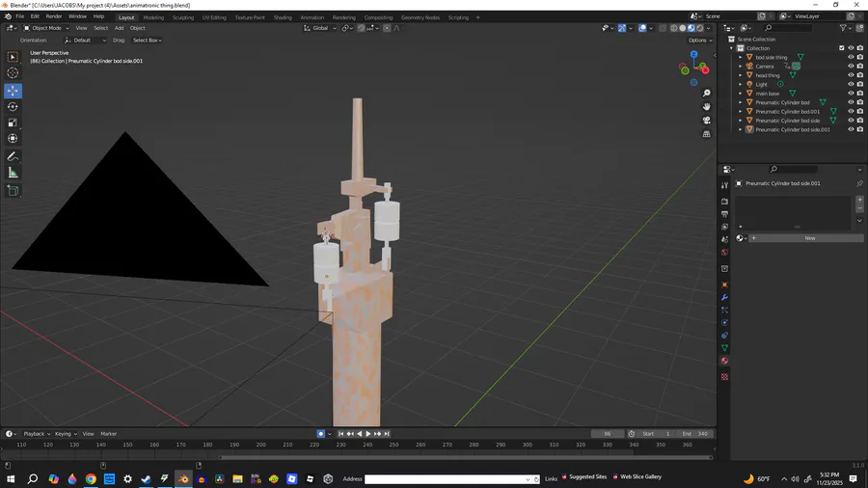Toggle head thing visibility eye

(x=851, y=75)
